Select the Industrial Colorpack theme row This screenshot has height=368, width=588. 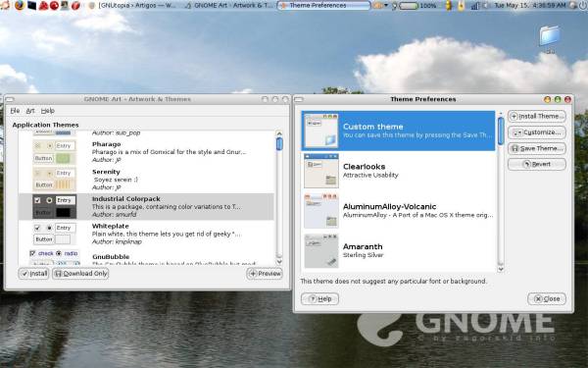point(146,206)
